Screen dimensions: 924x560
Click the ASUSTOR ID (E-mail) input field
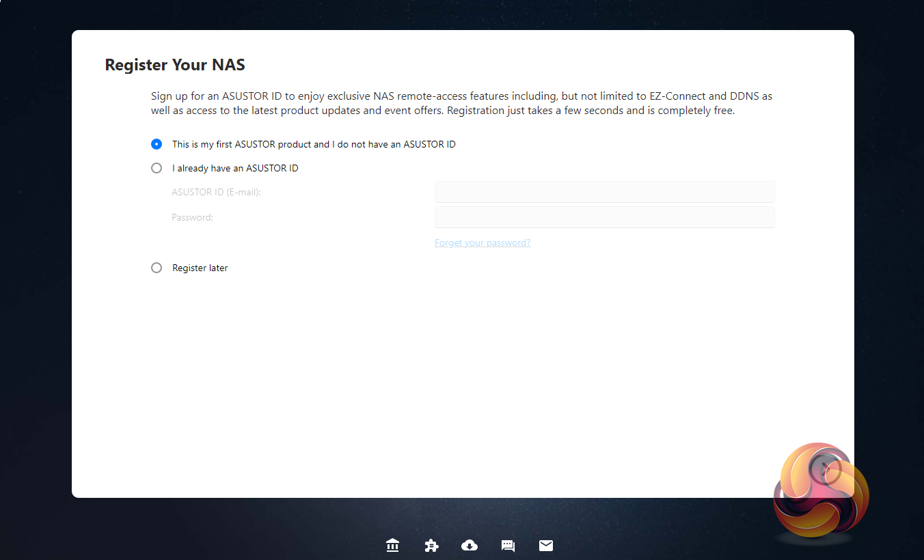click(x=605, y=192)
